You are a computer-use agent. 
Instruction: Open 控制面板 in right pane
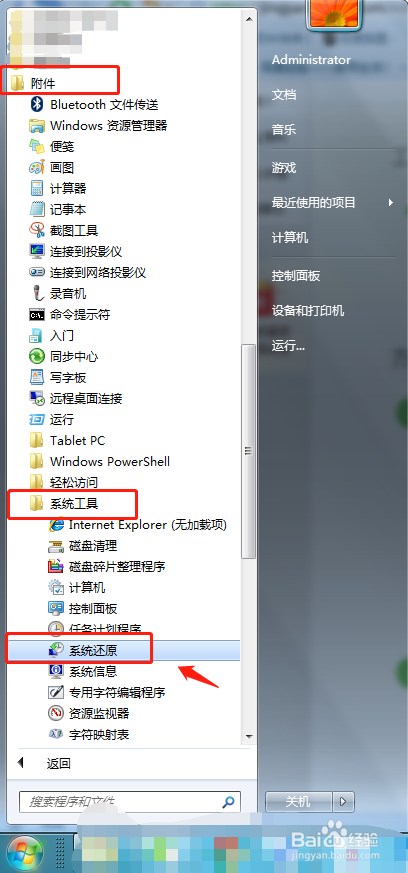pyautogui.click(x=296, y=276)
